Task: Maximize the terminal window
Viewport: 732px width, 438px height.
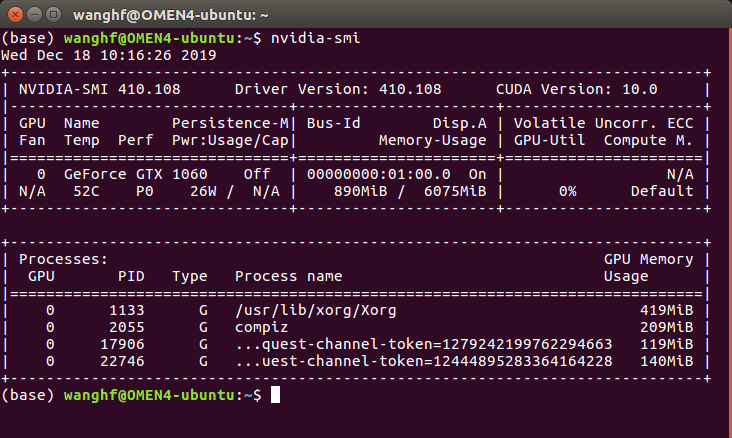Action: tap(54, 14)
